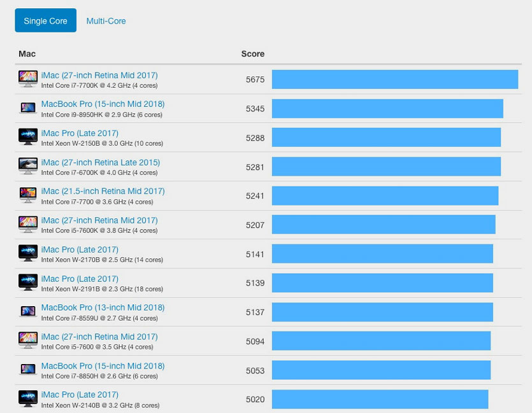Click the score bar for 5020
532x413 pixels.
coord(380,399)
